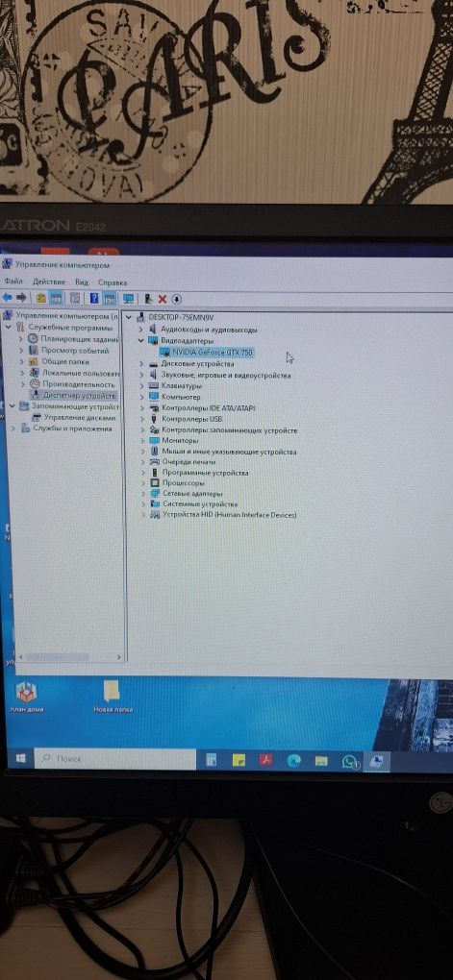This screenshot has height=980, width=453.
Task: Select the Программные устройства category
Action: coord(205,473)
